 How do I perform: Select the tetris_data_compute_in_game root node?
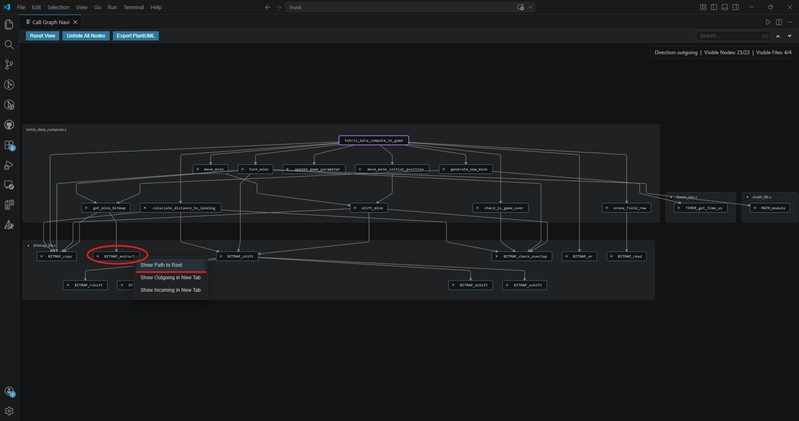click(374, 140)
